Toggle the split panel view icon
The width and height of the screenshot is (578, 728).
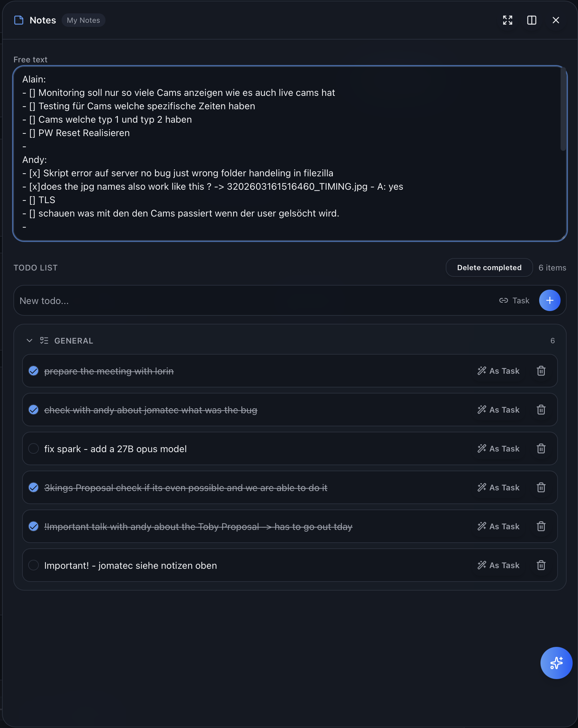click(x=531, y=20)
